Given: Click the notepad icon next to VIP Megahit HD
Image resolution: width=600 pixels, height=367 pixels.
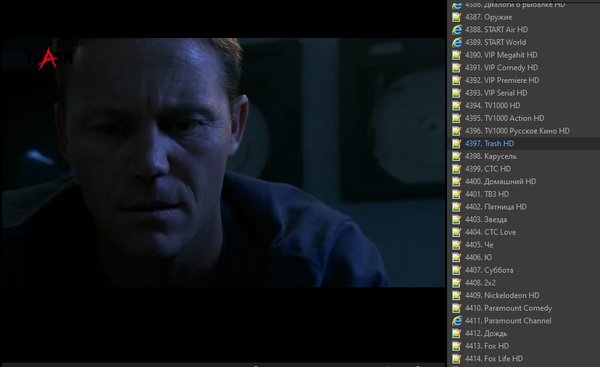Looking at the screenshot, I should [x=456, y=55].
